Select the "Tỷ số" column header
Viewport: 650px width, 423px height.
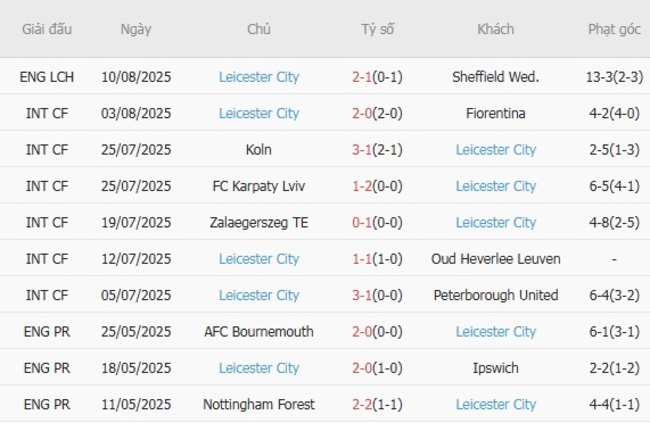point(377,30)
